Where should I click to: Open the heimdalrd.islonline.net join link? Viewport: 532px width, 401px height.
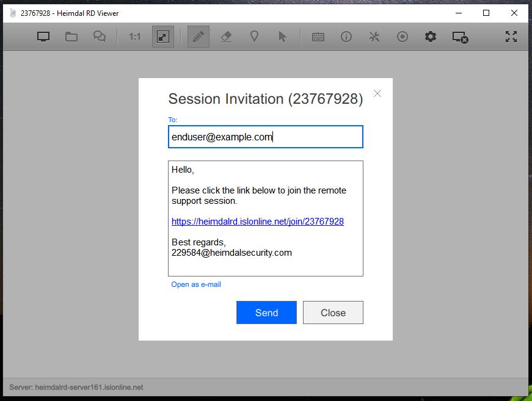pyautogui.click(x=258, y=222)
